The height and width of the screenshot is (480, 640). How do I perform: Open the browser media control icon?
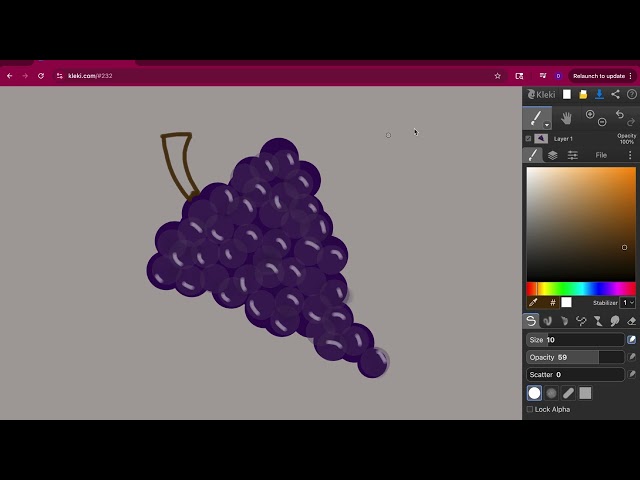coord(542,76)
